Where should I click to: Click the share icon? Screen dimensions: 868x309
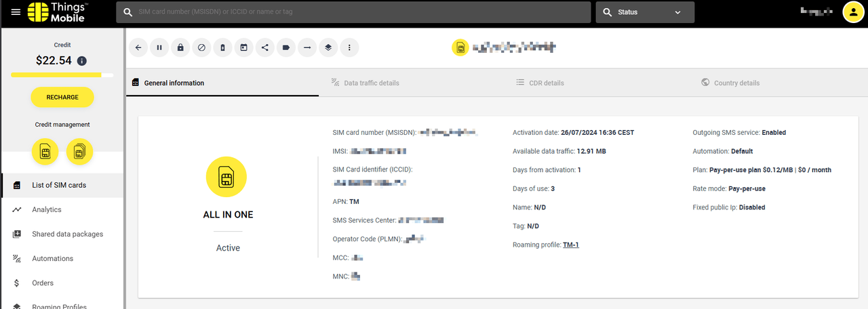264,47
